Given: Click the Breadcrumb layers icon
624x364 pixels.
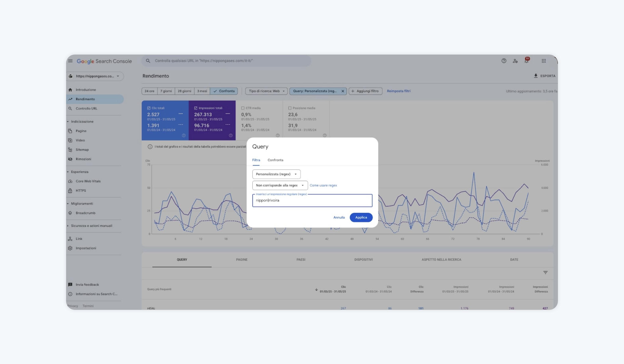Looking at the screenshot, I should pyautogui.click(x=70, y=213).
